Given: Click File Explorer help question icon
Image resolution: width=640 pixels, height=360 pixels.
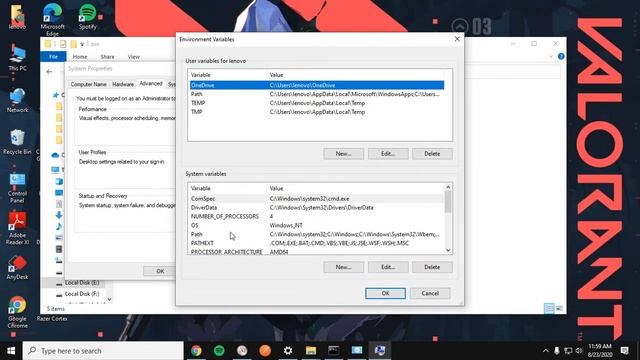Looking at the screenshot, I should click(x=561, y=56).
